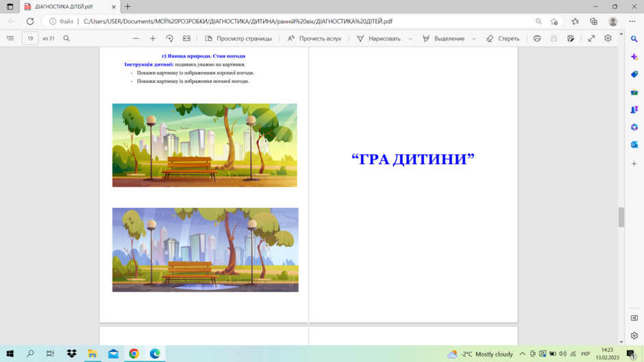This screenshot has height=362, width=644.
Task: Open File Explorer from taskbar
Action: (x=92, y=354)
